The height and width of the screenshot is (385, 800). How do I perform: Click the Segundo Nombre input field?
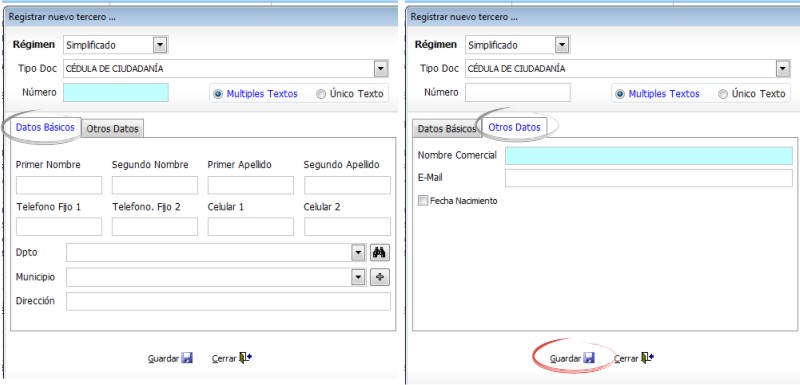click(155, 185)
